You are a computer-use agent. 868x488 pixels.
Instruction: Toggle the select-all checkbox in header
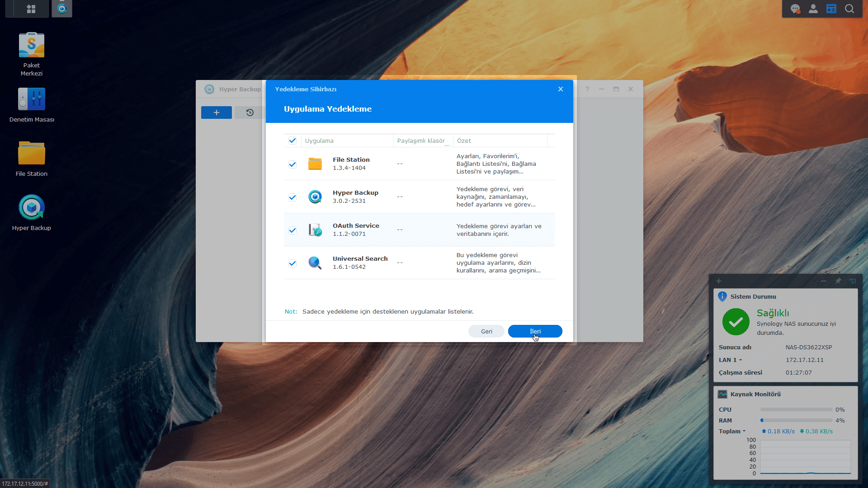[292, 141]
